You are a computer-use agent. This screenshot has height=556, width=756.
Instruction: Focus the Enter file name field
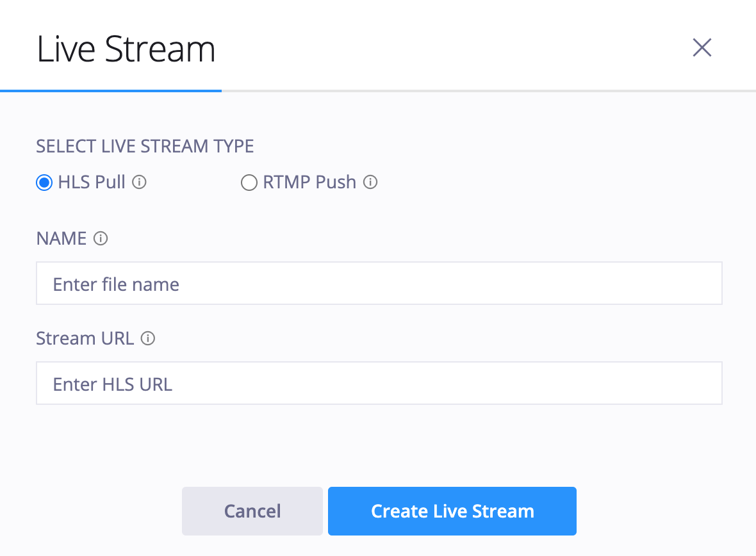(x=379, y=283)
